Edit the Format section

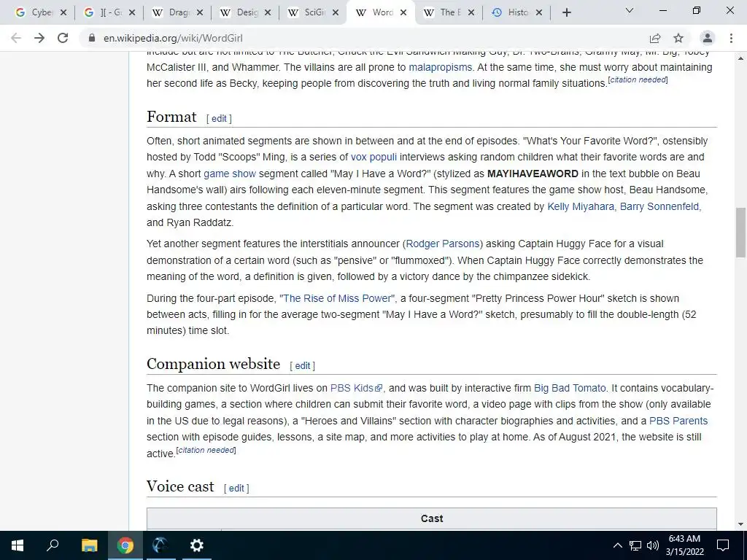click(x=219, y=119)
